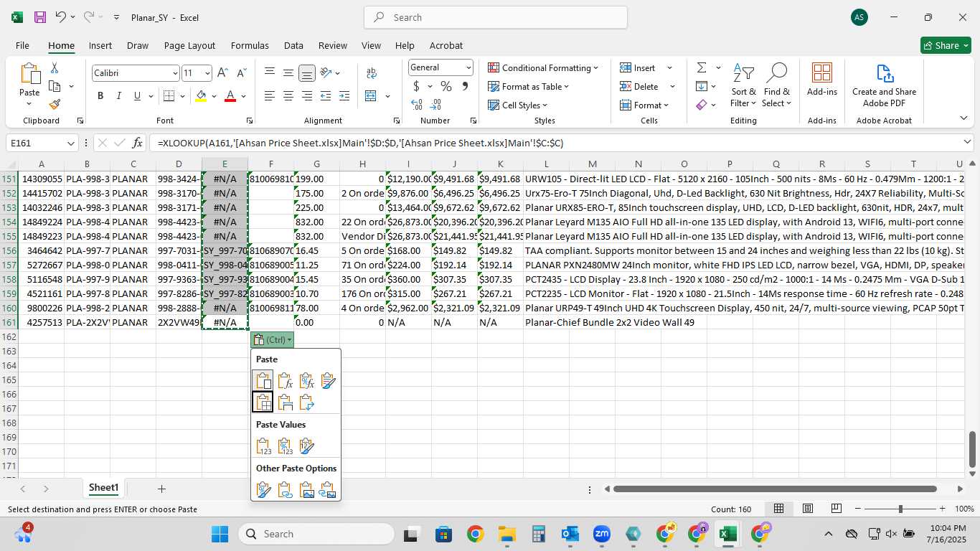The width and height of the screenshot is (980, 551).
Task: Click Create and Share Adobe PDF
Action: point(884,85)
